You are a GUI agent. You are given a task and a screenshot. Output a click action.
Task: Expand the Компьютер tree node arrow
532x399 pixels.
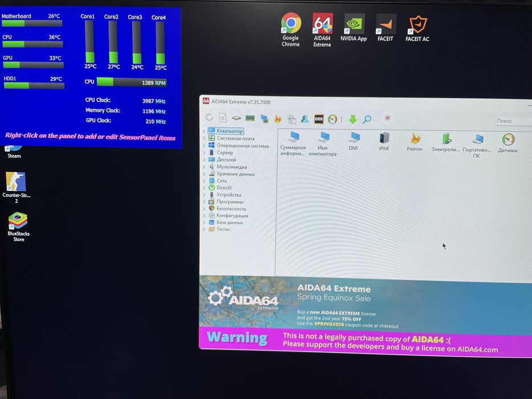point(204,131)
